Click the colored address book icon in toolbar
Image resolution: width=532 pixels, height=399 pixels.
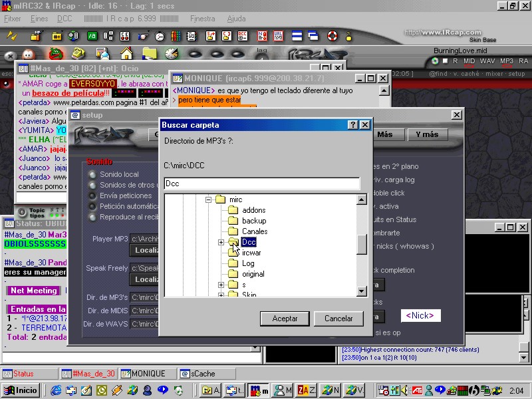(176, 36)
